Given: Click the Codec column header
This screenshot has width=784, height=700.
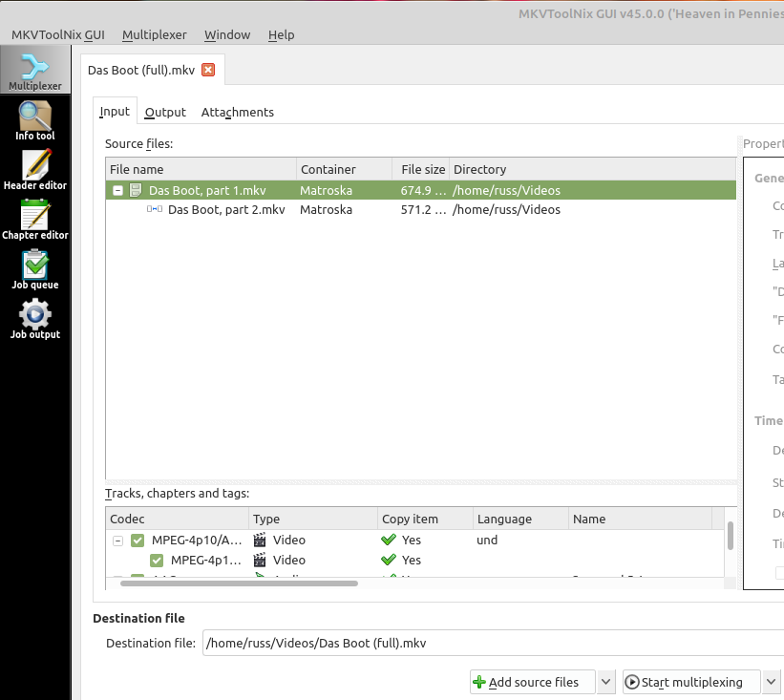Looking at the screenshot, I should coord(178,519).
